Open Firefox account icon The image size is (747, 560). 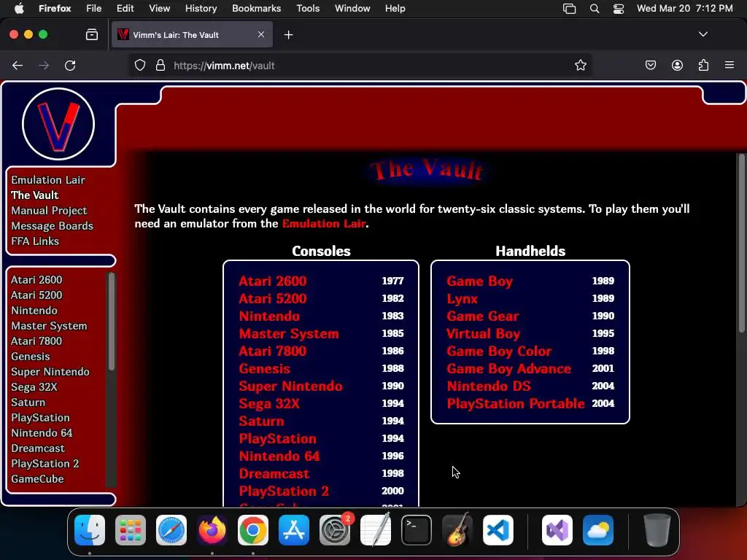[x=677, y=65]
